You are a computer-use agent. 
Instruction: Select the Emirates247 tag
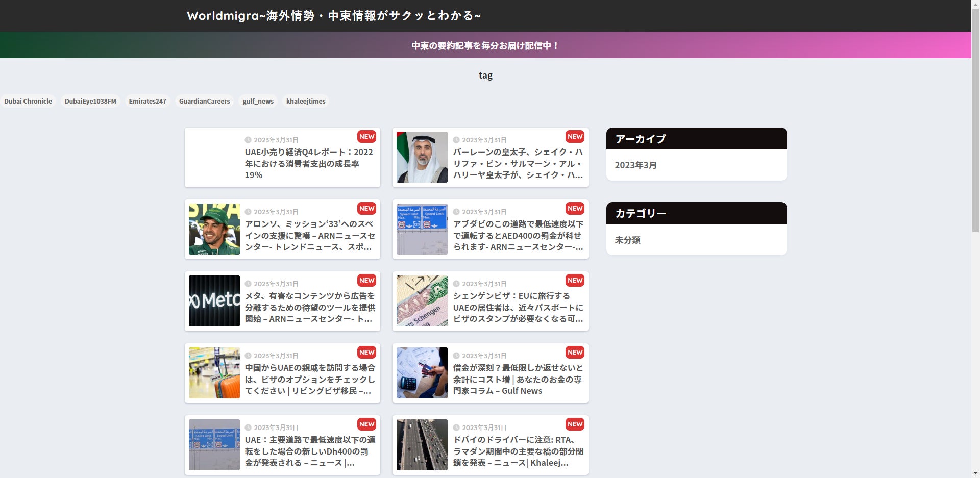pyautogui.click(x=148, y=101)
